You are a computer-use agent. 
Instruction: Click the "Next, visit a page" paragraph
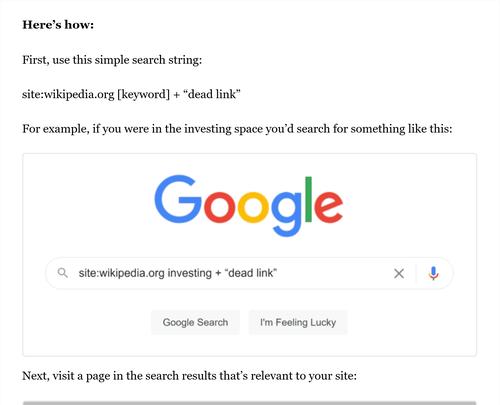point(189,376)
